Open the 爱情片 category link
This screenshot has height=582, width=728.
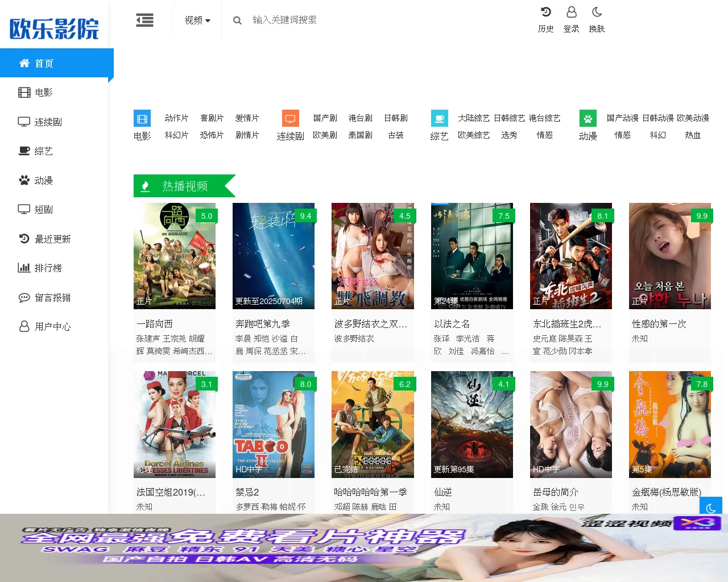point(247,118)
